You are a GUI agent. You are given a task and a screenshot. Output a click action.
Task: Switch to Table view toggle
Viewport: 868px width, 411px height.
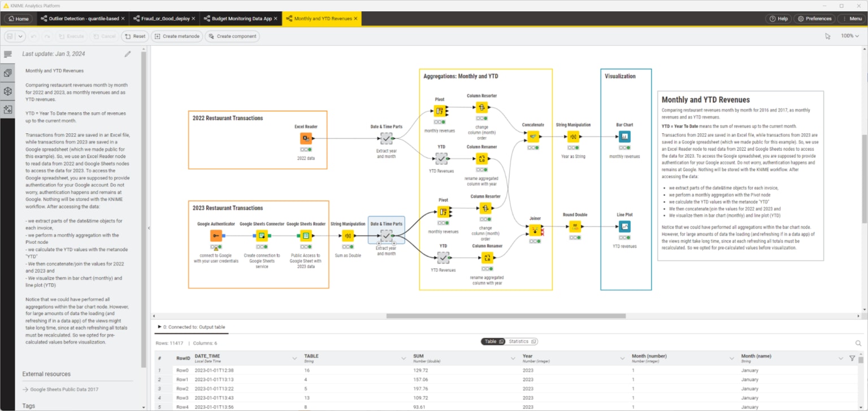click(493, 342)
